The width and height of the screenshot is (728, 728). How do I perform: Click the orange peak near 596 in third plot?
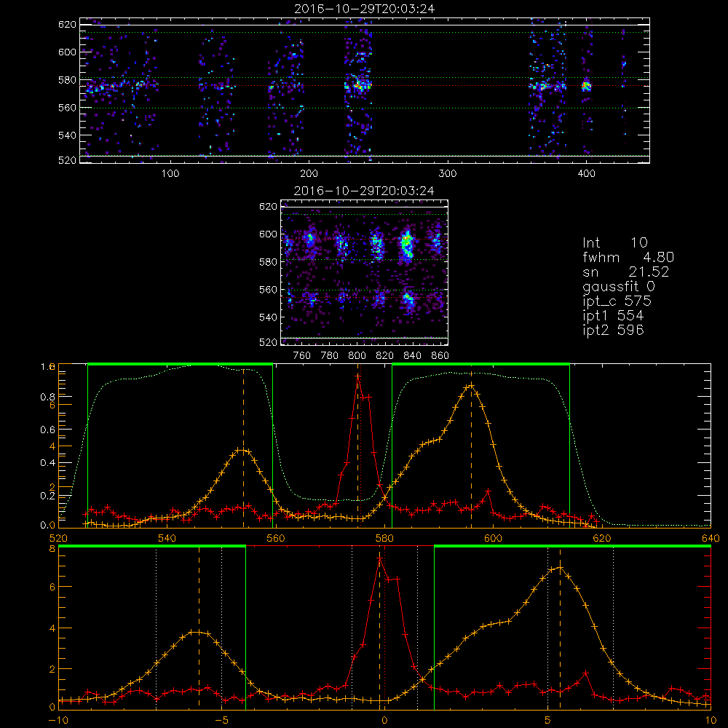[471, 385]
